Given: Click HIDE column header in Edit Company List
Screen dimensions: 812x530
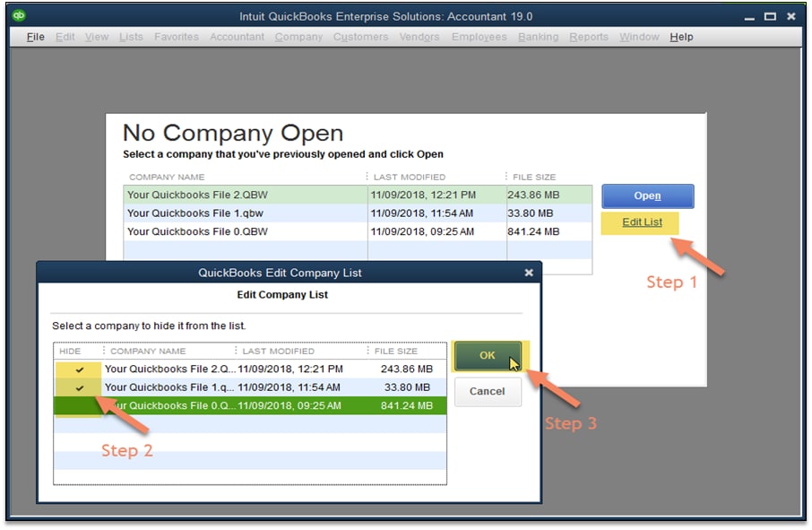Looking at the screenshot, I should point(70,352).
